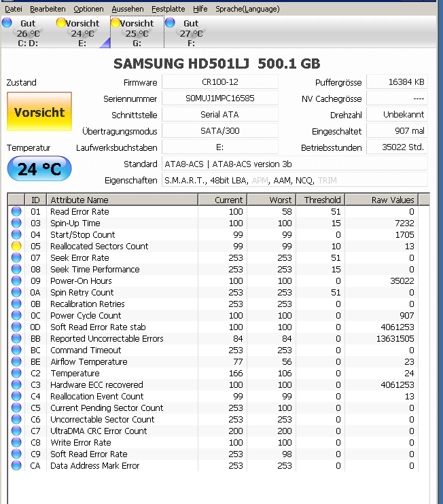Click the ID column header
This screenshot has width=443, height=504.
point(35,200)
